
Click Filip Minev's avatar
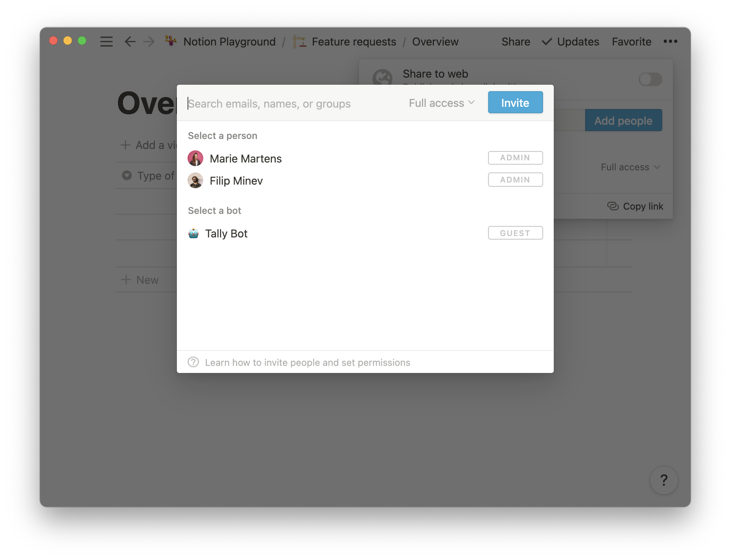(196, 180)
